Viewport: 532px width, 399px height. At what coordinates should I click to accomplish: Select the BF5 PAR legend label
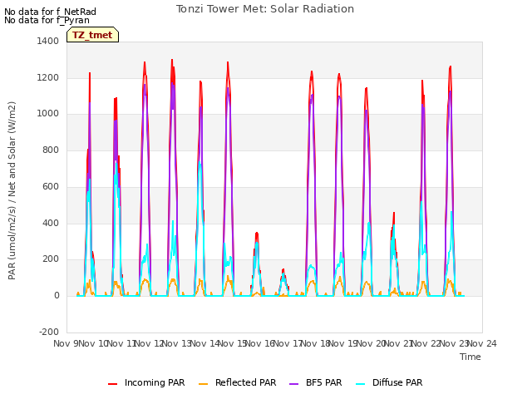pos(323,382)
